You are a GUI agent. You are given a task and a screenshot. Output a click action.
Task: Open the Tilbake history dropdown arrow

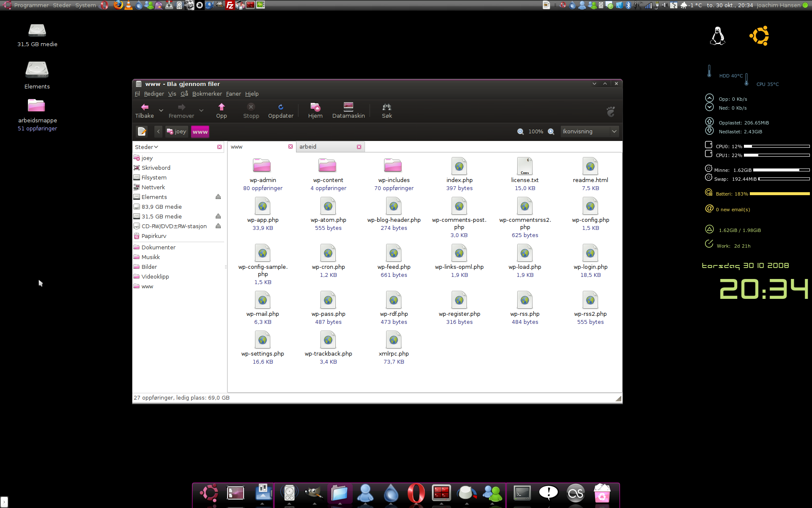pyautogui.click(x=161, y=110)
